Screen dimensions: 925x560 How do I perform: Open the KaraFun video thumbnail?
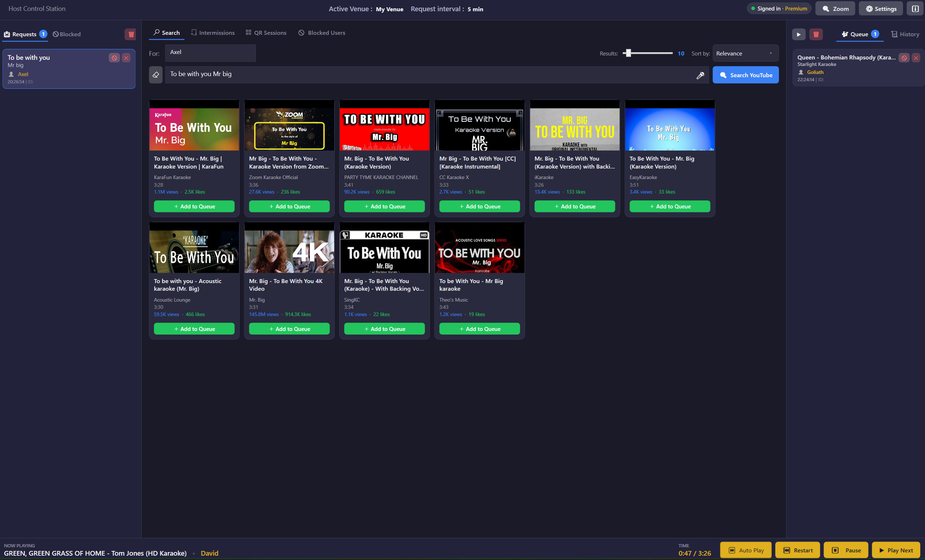(194, 125)
